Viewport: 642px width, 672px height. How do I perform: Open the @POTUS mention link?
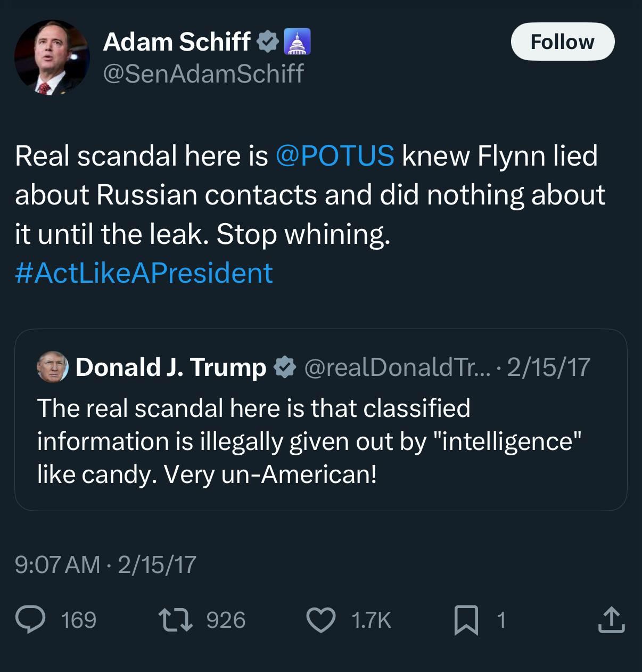tap(335, 155)
